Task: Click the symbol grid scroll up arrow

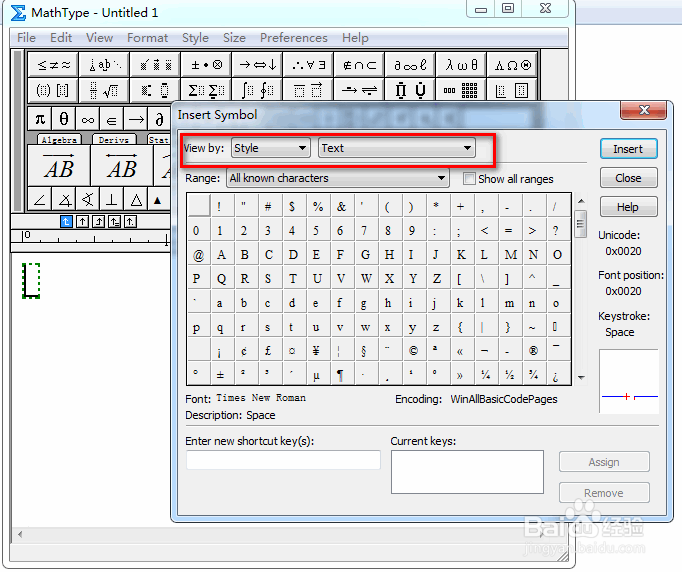Action: coord(581,201)
